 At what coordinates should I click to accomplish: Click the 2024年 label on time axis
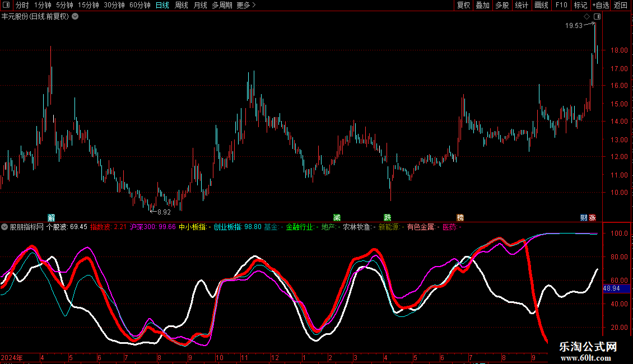(x=12, y=357)
